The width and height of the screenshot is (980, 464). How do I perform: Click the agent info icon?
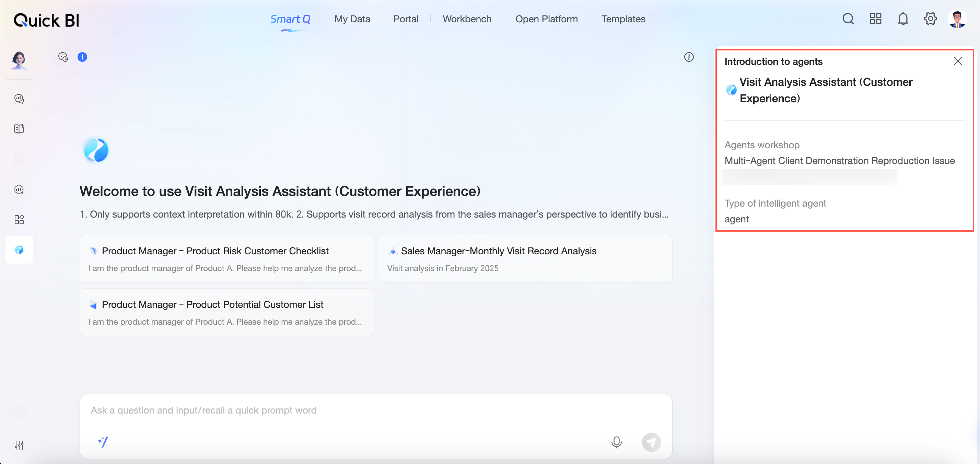point(689,57)
